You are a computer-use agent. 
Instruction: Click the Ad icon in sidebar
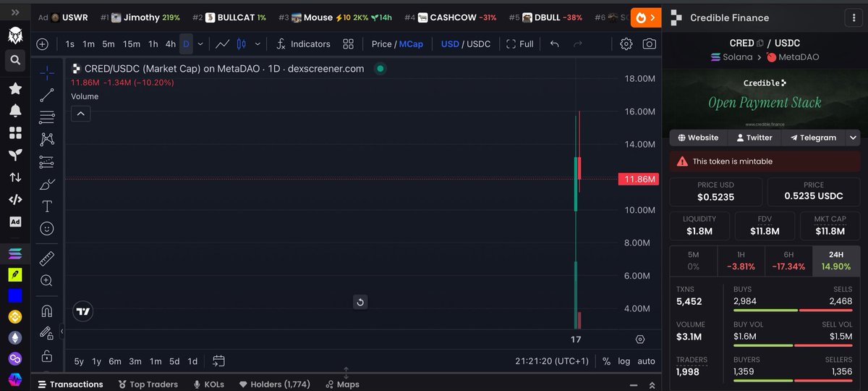14,222
